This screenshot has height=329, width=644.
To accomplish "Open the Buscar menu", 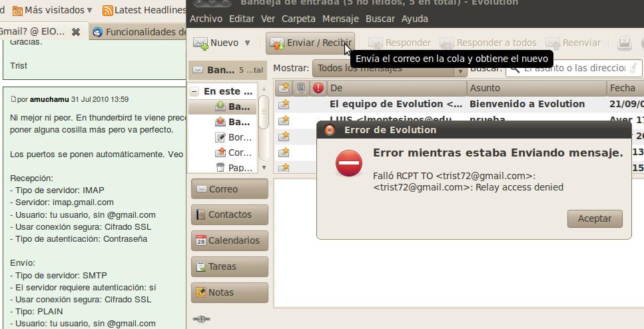I will point(380,19).
